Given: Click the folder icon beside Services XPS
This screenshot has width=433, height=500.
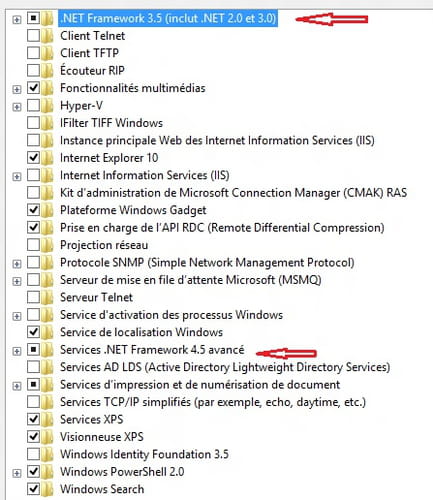Looking at the screenshot, I should [48, 419].
